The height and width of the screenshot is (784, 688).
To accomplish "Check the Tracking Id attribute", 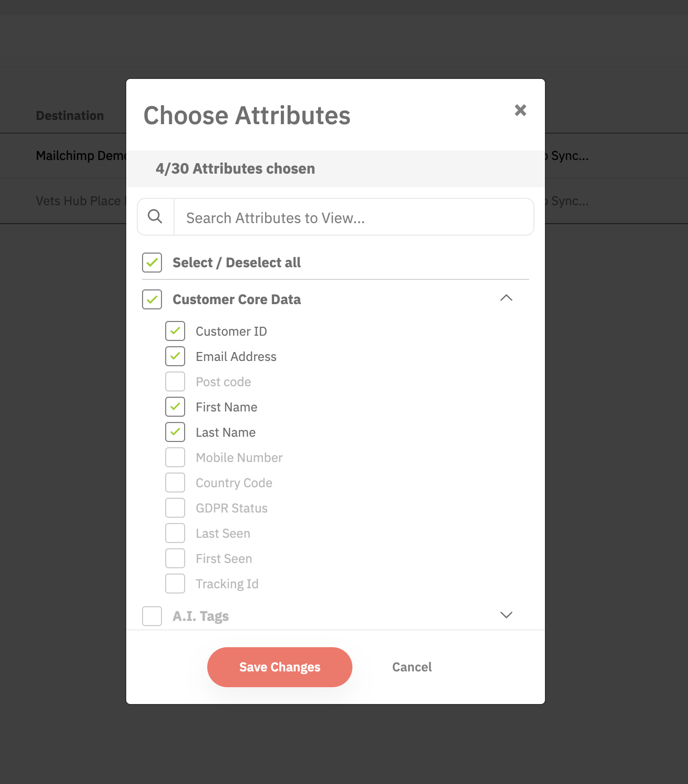I will pos(175,584).
